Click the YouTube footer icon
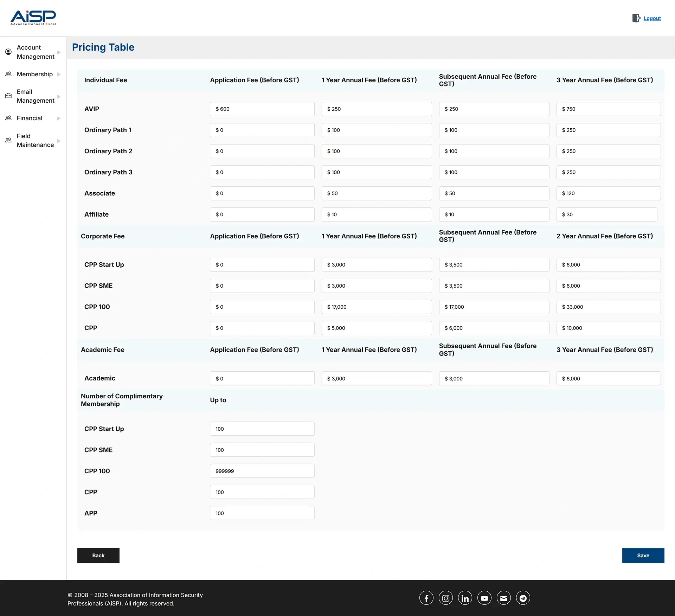Viewport: 675px width, 616px height. [x=484, y=598]
